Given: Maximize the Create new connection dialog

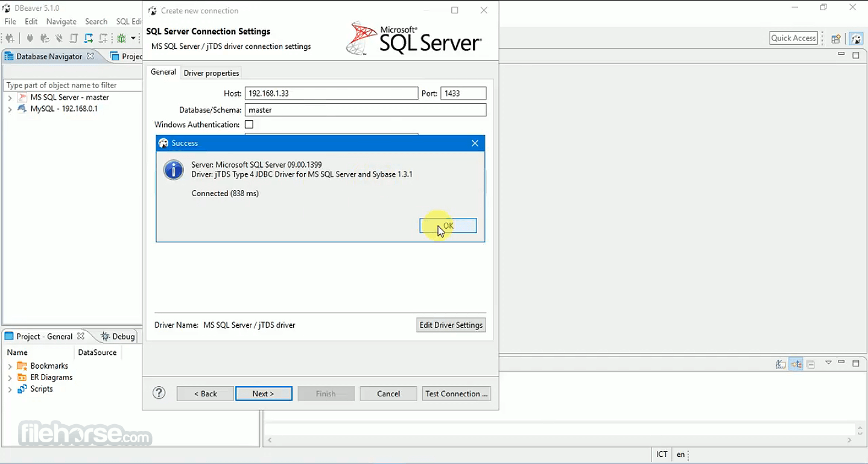Looking at the screenshot, I should 455,10.
